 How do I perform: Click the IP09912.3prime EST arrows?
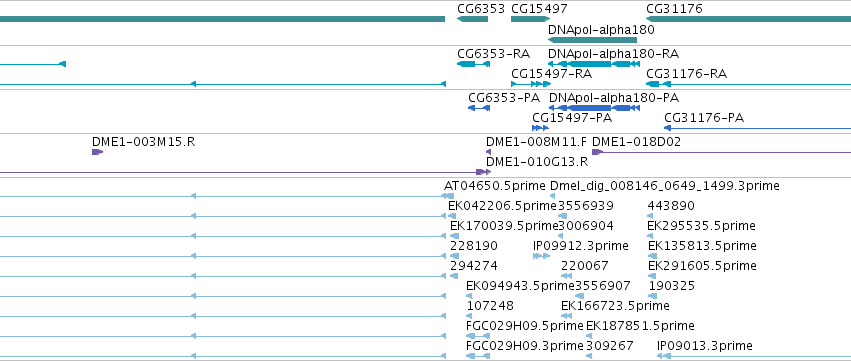[541, 256]
